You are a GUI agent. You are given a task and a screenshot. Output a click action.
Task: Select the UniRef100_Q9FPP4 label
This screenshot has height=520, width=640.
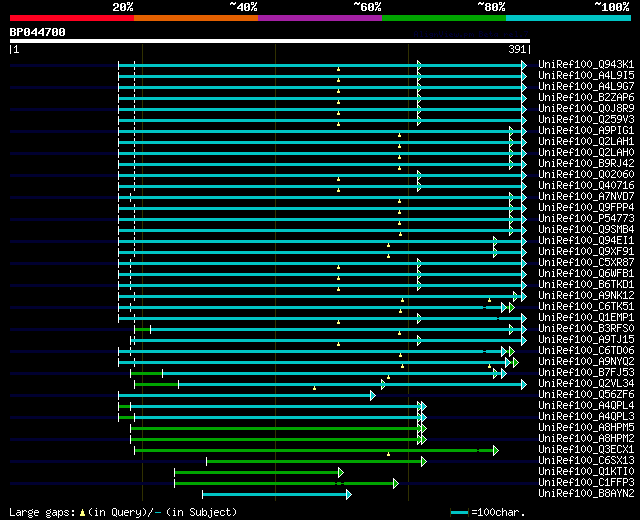[586, 207]
